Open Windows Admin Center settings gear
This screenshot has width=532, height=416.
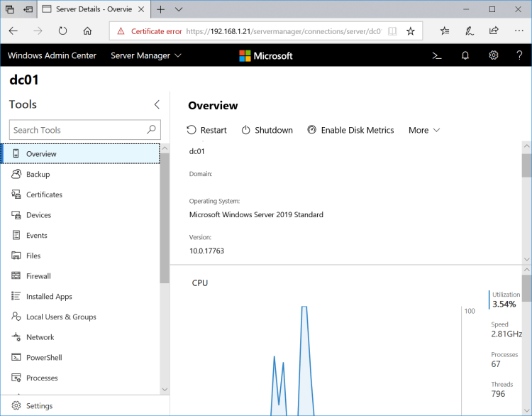(x=494, y=55)
